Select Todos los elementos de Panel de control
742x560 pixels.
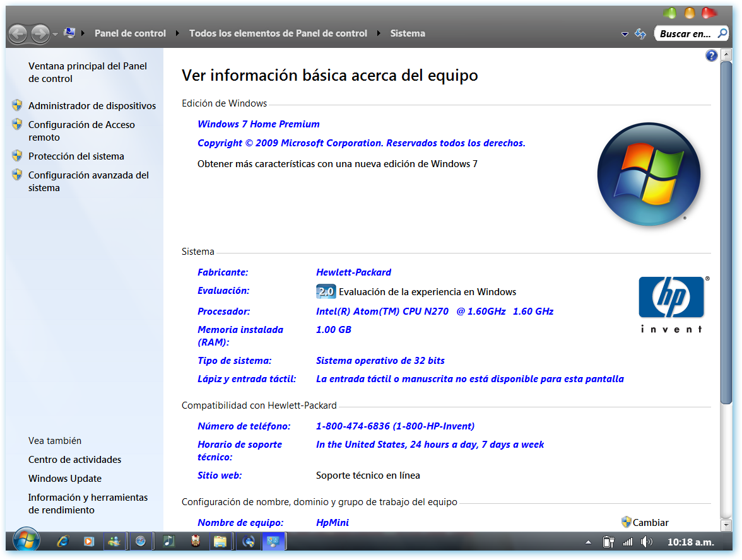pyautogui.click(x=278, y=33)
